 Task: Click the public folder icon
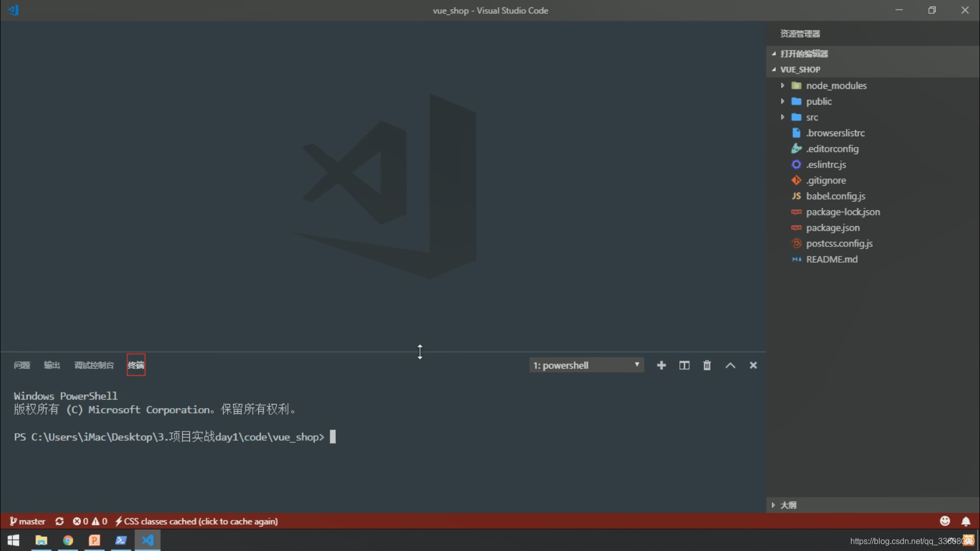click(x=796, y=102)
